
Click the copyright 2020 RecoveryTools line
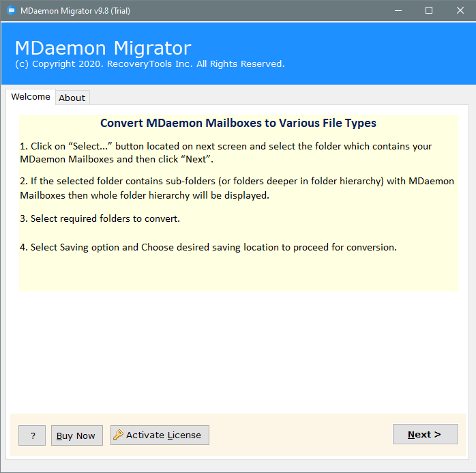pos(150,63)
